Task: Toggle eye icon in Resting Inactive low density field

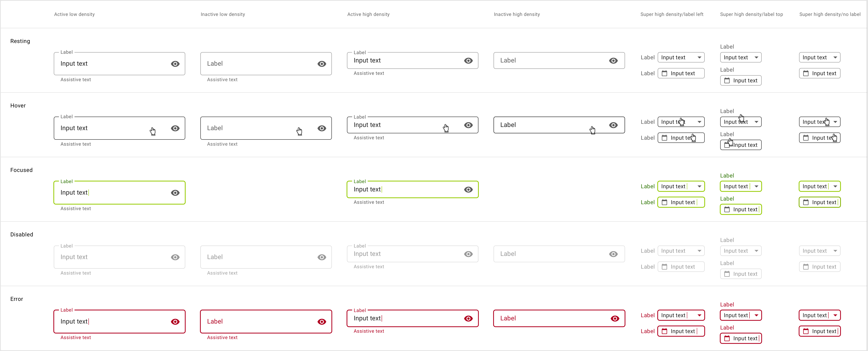Action: tap(322, 64)
